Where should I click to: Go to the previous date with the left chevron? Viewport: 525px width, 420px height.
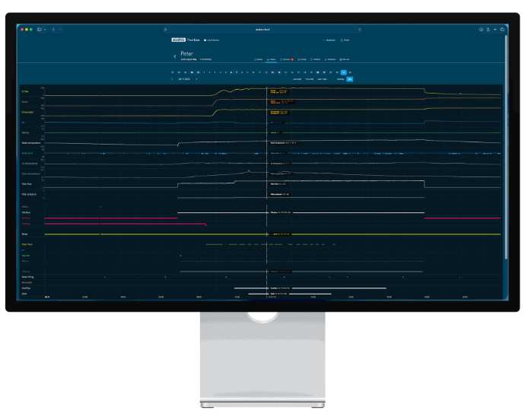[172, 79]
